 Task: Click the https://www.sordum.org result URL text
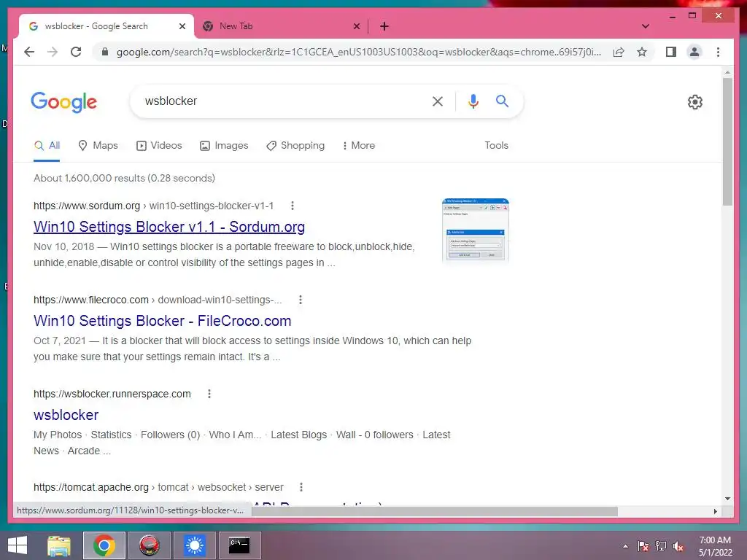(87, 206)
